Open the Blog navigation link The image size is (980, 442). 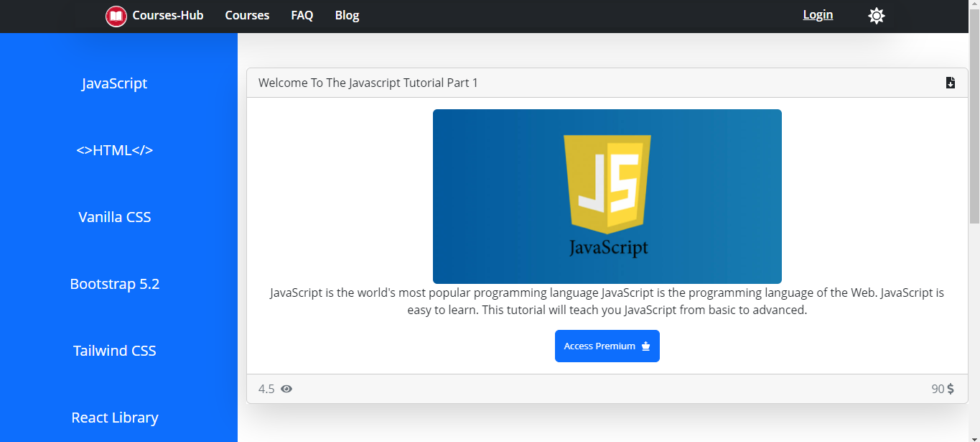tap(347, 15)
